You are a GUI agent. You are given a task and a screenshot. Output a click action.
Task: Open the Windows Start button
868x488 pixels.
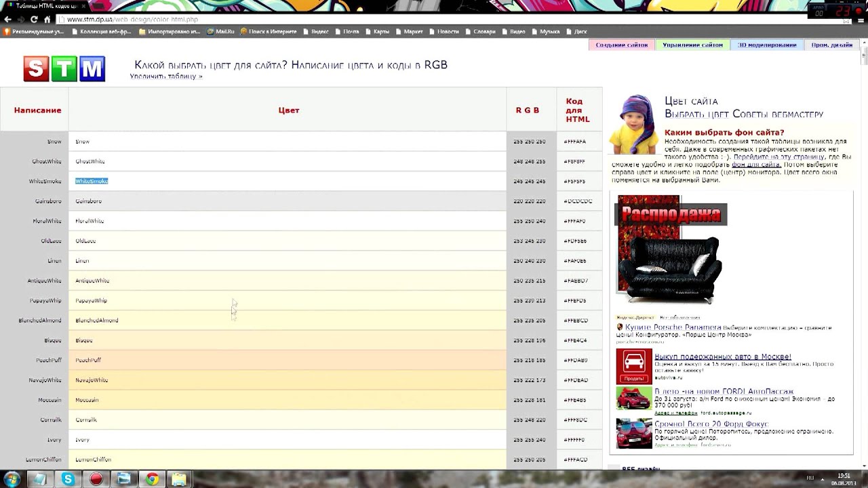[x=12, y=479]
